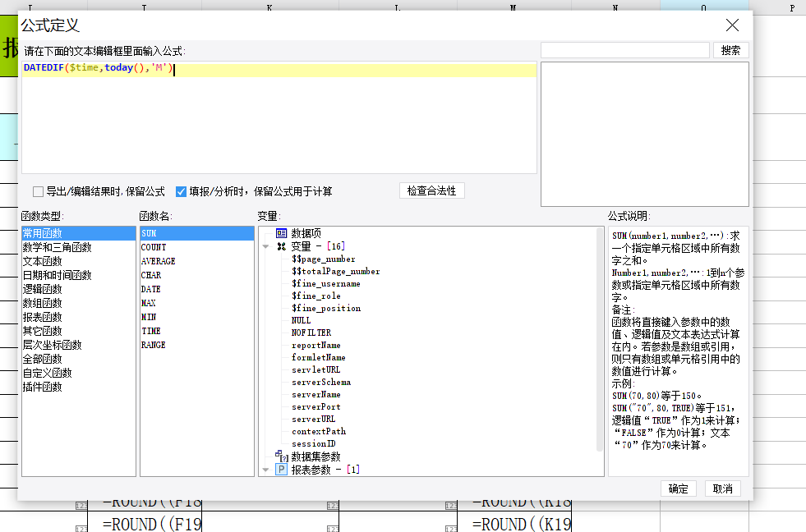Viewport: 806px width, 532px height.
Task: Select $$page_number variable
Action: coord(324,259)
